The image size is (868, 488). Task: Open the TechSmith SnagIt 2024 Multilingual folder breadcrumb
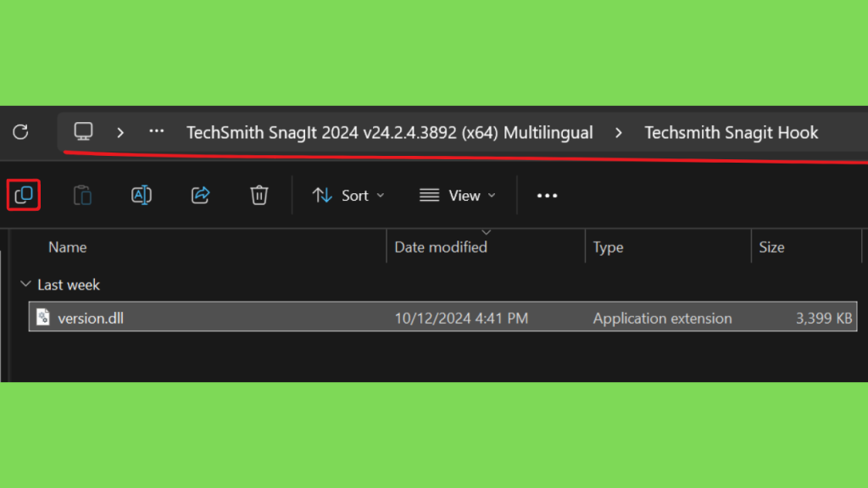point(390,133)
